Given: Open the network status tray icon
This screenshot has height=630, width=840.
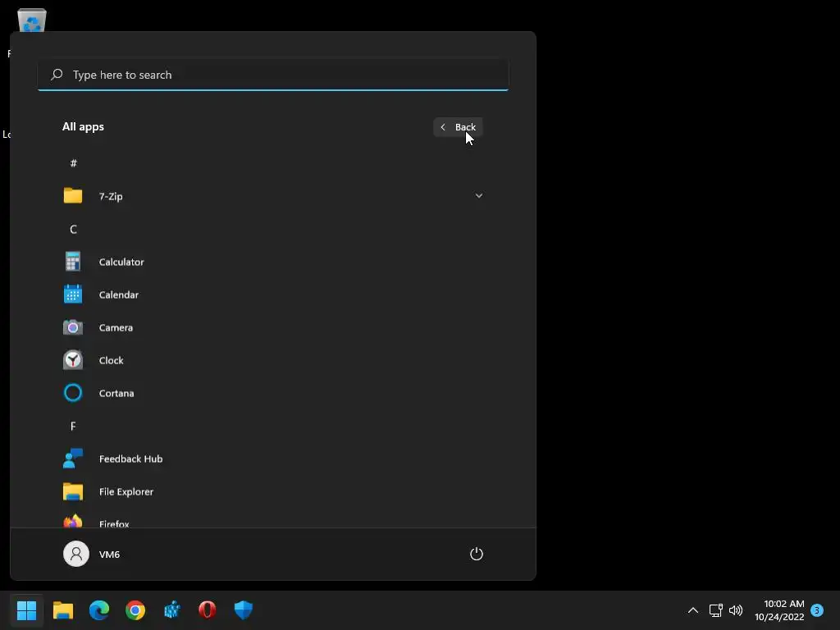Looking at the screenshot, I should 715,610.
